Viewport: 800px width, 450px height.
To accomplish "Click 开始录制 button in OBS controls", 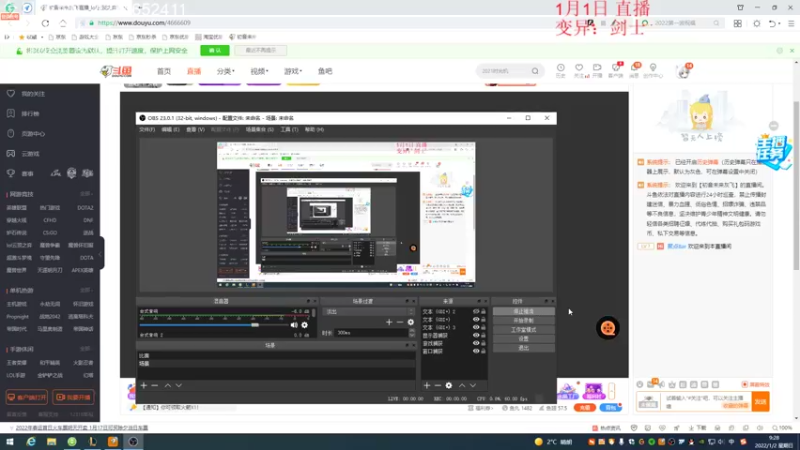I will [523, 320].
